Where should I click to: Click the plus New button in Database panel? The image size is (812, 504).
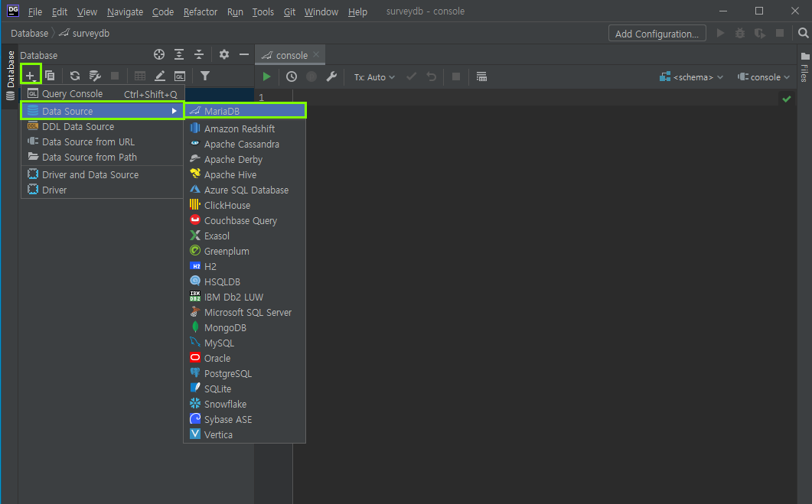click(31, 76)
